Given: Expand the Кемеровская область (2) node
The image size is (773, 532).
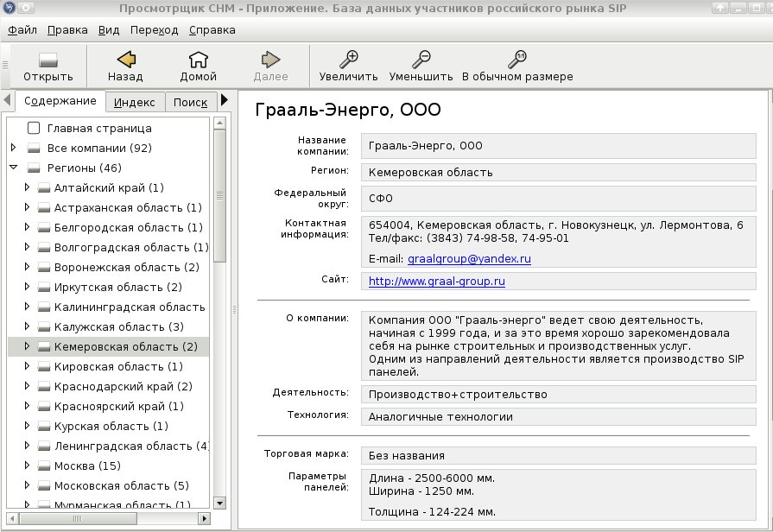Looking at the screenshot, I should point(27,346).
